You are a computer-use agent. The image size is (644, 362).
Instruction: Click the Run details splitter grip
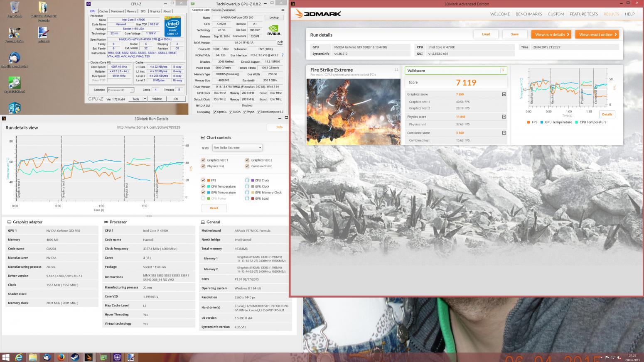click(148, 216)
